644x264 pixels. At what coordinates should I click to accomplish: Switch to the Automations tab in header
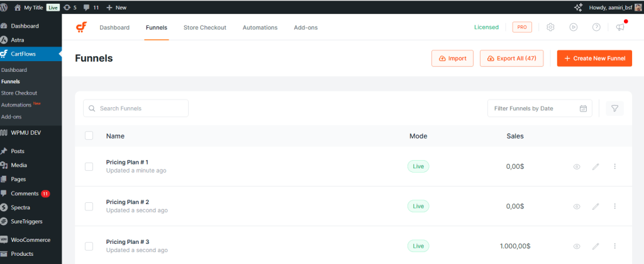point(260,28)
